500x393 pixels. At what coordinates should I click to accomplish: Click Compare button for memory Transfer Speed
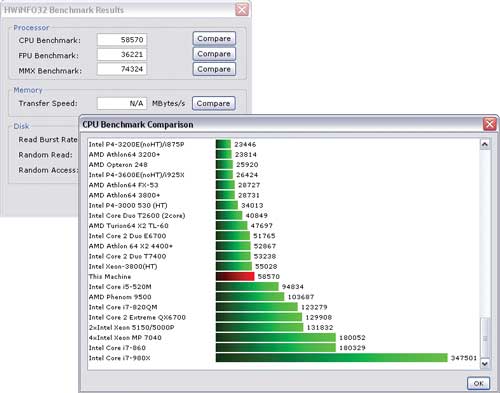pos(214,104)
